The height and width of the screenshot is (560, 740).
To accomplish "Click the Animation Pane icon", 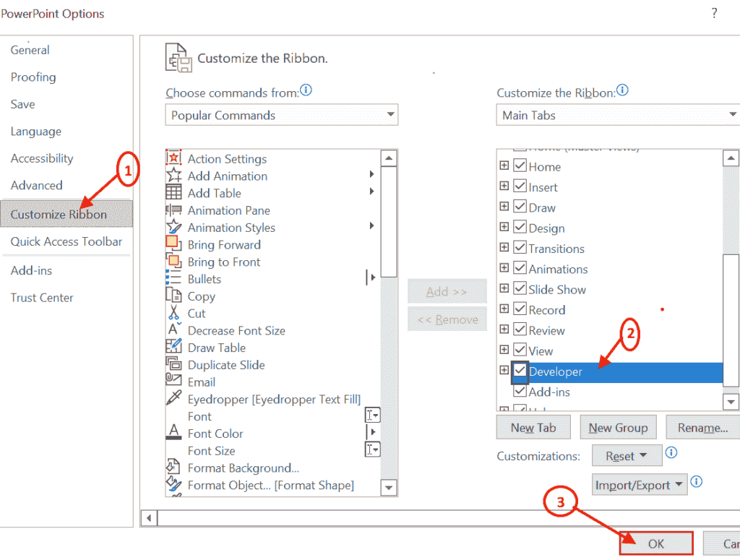I will 173,210.
